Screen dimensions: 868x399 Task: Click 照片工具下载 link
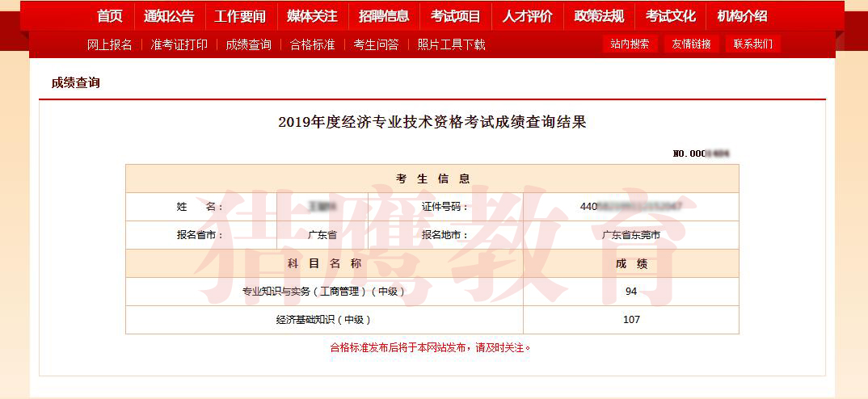pyautogui.click(x=451, y=44)
